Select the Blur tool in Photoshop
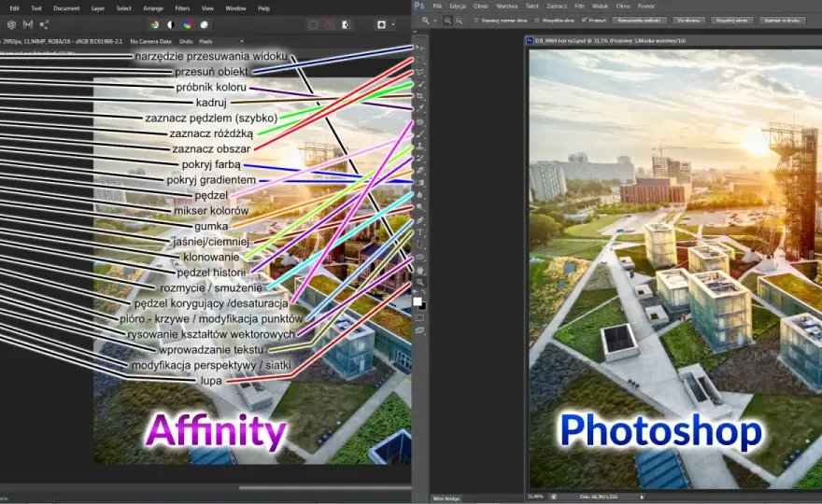This screenshot has width=822, height=504. tap(420, 195)
